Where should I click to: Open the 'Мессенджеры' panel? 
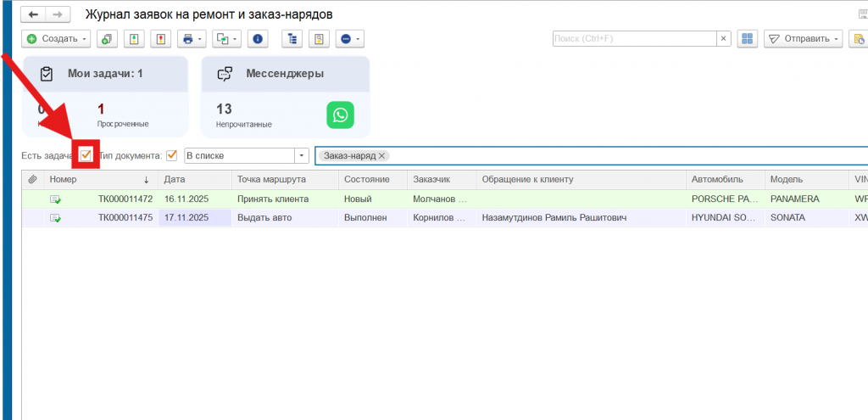coord(284,74)
